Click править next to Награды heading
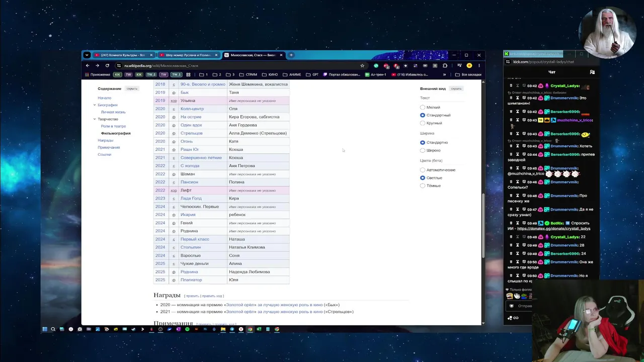The image size is (644, 362). tap(192, 296)
